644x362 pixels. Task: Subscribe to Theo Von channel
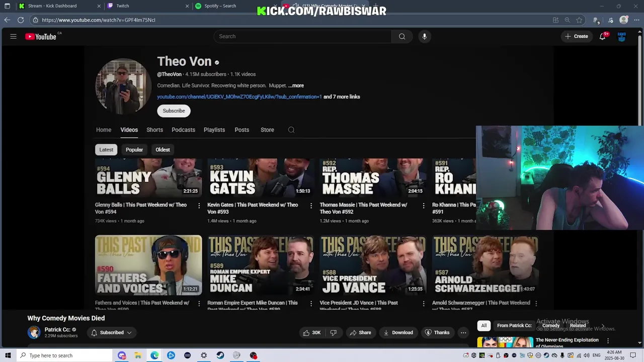(174, 111)
